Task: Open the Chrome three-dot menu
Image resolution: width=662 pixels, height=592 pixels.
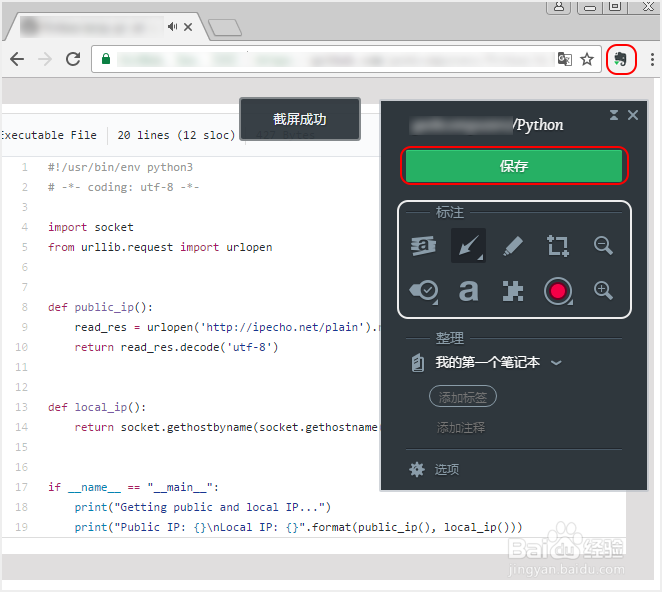Action: (652, 59)
